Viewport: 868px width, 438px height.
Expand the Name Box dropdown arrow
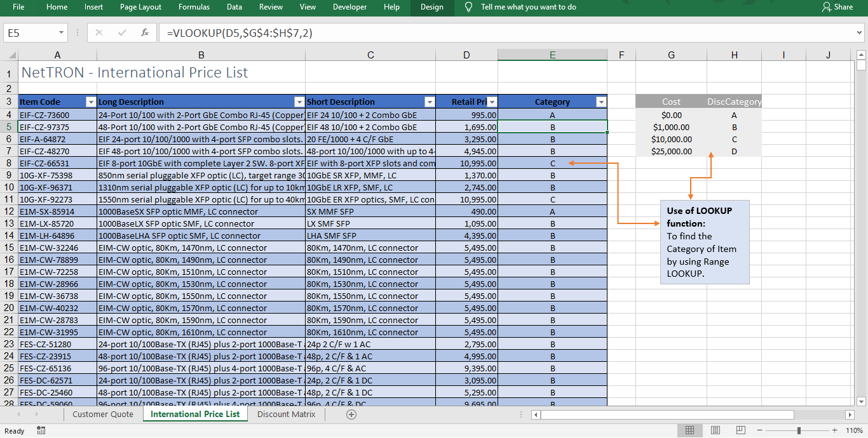tap(60, 32)
